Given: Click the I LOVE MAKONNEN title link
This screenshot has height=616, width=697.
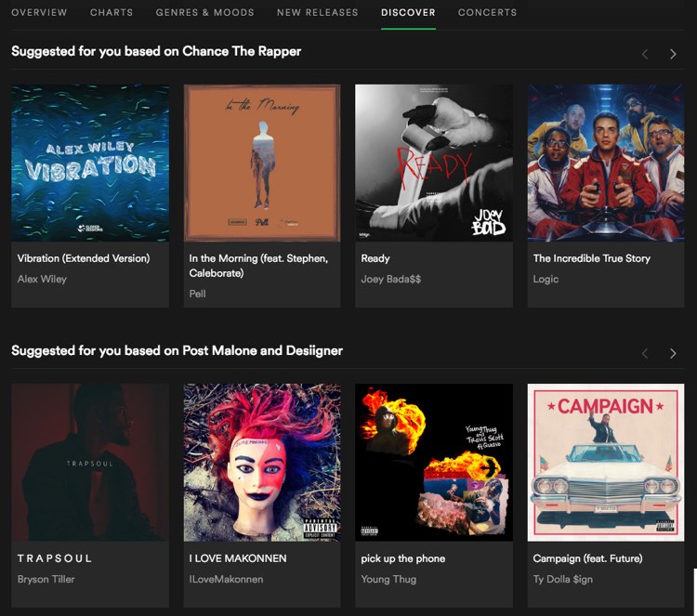Looking at the screenshot, I should click(238, 558).
